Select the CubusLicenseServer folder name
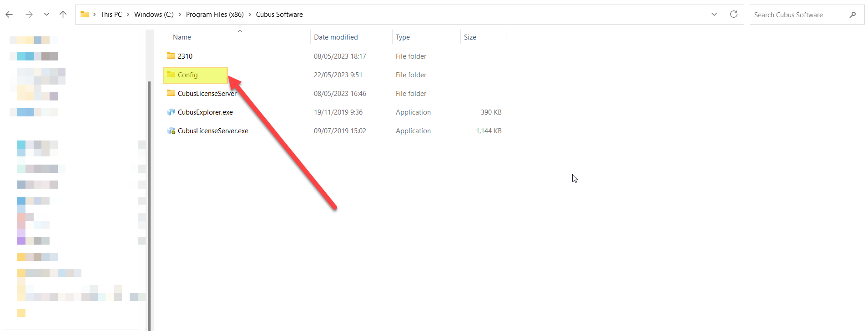The width and height of the screenshot is (868, 331). pyautogui.click(x=207, y=94)
